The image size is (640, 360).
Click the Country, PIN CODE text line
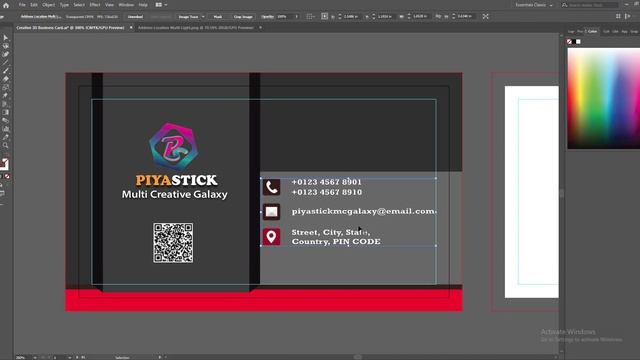[336, 242]
